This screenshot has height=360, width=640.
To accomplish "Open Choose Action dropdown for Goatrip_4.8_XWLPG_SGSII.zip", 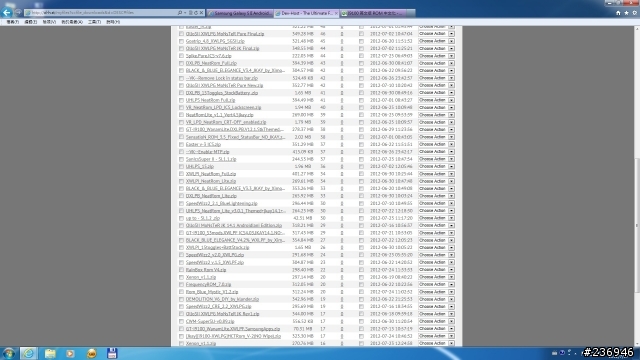I will click(x=436, y=41).
